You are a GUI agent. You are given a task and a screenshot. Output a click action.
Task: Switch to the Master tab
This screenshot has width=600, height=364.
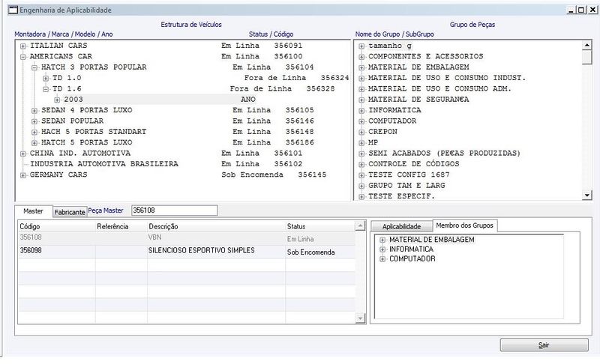33,211
